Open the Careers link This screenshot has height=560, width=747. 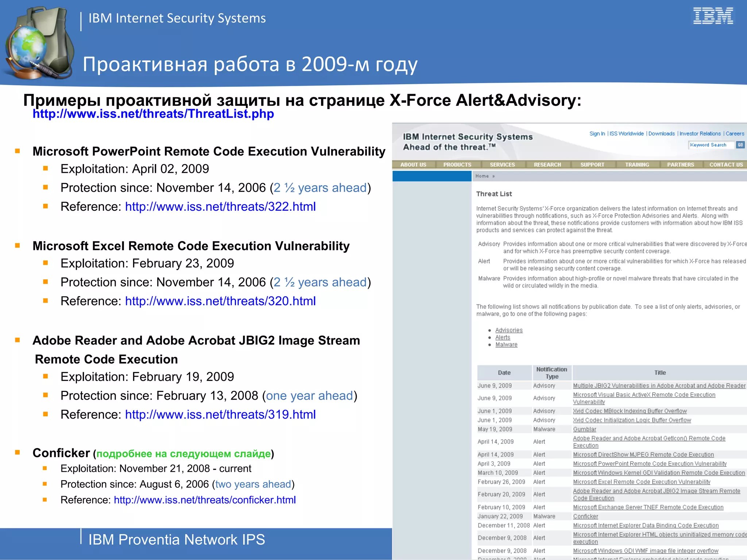(x=735, y=134)
